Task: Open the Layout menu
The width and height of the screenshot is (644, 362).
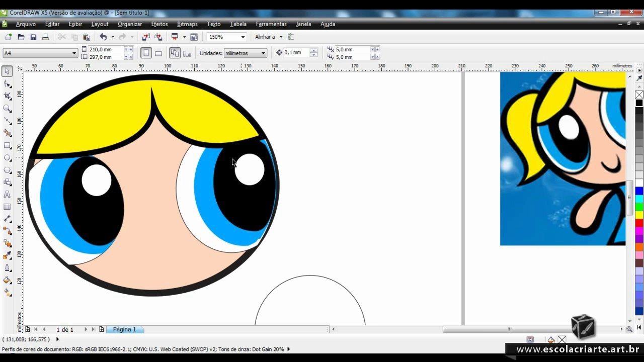Action: (100, 24)
